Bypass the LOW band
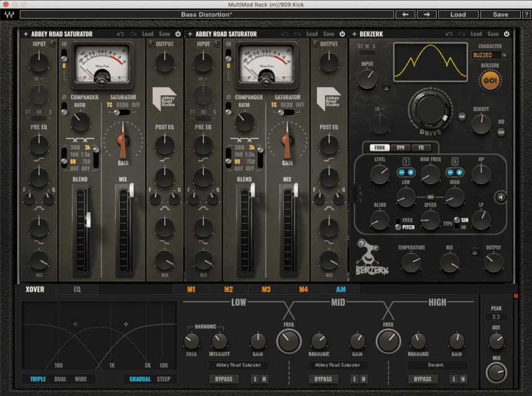 [224, 379]
